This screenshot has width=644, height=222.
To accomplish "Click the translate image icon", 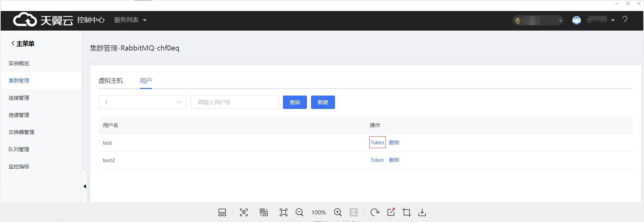I will click(x=263, y=212).
